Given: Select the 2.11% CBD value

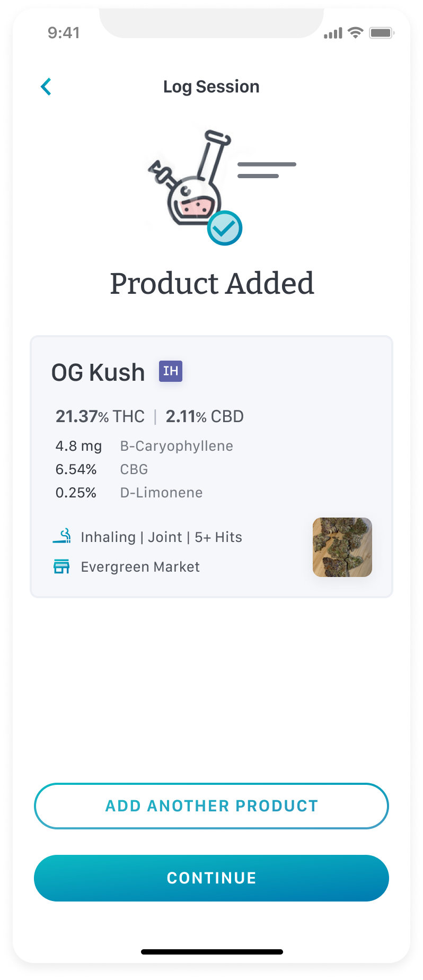Looking at the screenshot, I should click(205, 416).
